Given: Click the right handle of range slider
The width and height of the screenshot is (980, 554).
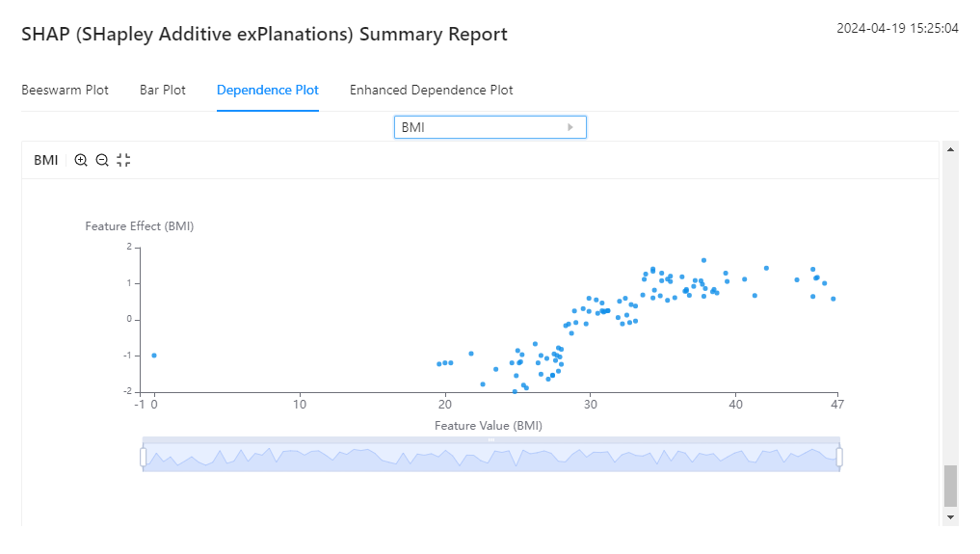Looking at the screenshot, I should coord(839,457).
